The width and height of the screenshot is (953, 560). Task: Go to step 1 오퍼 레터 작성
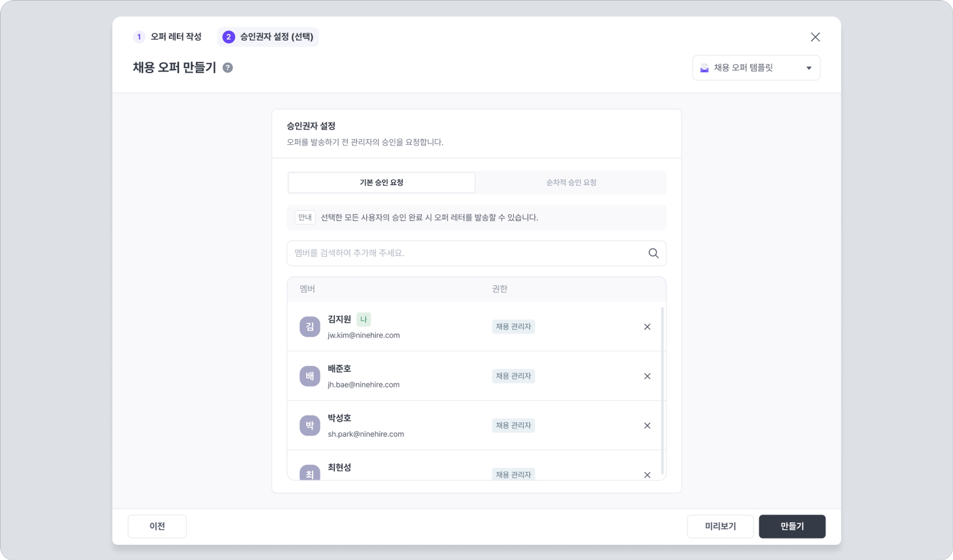tap(167, 37)
